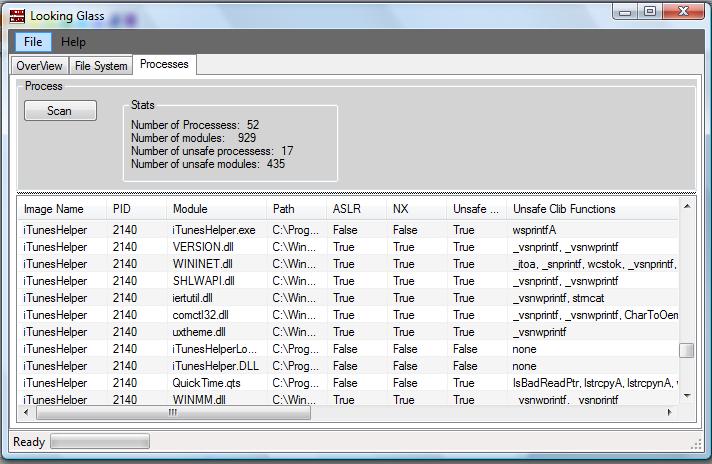Image resolution: width=712 pixels, height=464 pixels.
Task: Click "Number of Processess: 52" stat
Action: (x=195, y=125)
